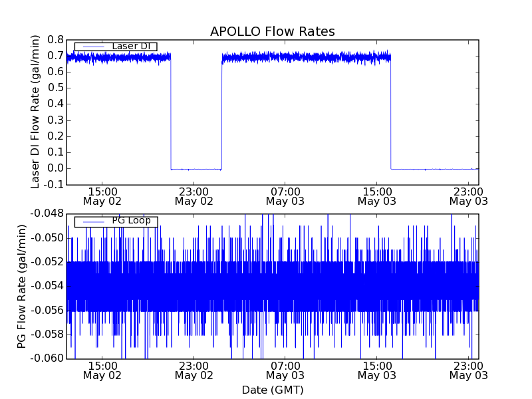Click 15:00 May 02 tick under the top plot
The image size is (532, 399).
(x=102, y=196)
